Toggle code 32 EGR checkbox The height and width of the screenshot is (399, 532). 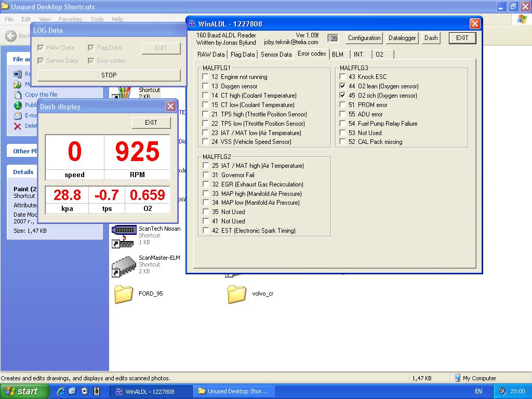206,184
